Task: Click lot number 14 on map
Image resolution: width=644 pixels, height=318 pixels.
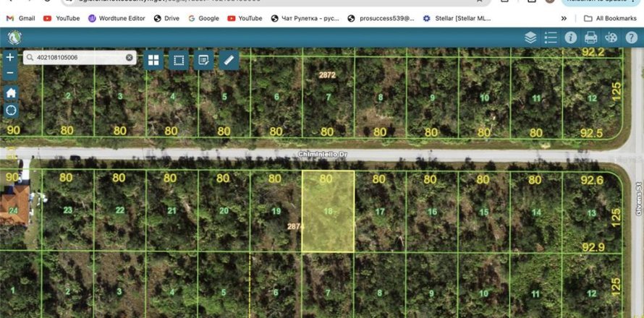Action: 536,212
